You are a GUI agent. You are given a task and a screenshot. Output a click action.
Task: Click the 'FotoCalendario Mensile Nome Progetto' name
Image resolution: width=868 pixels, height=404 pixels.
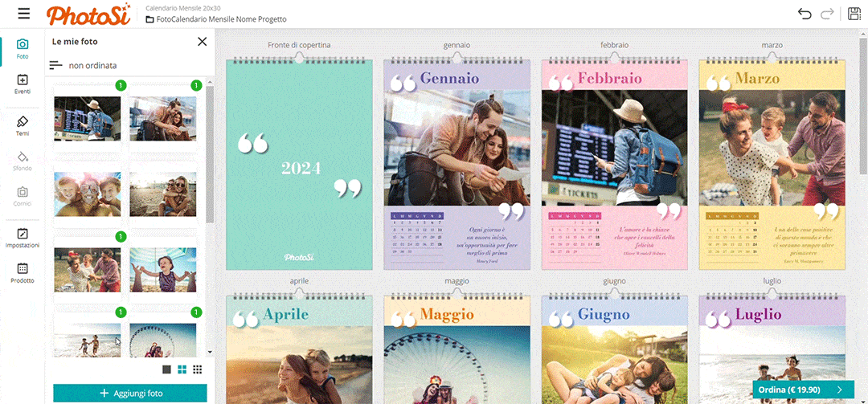[x=222, y=19]
